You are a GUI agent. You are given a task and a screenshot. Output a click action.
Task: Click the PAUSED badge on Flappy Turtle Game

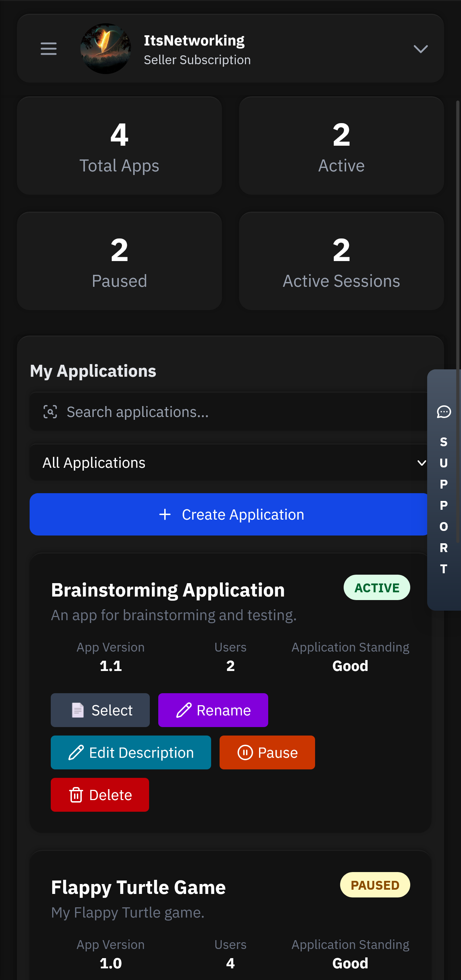point(375,885)
